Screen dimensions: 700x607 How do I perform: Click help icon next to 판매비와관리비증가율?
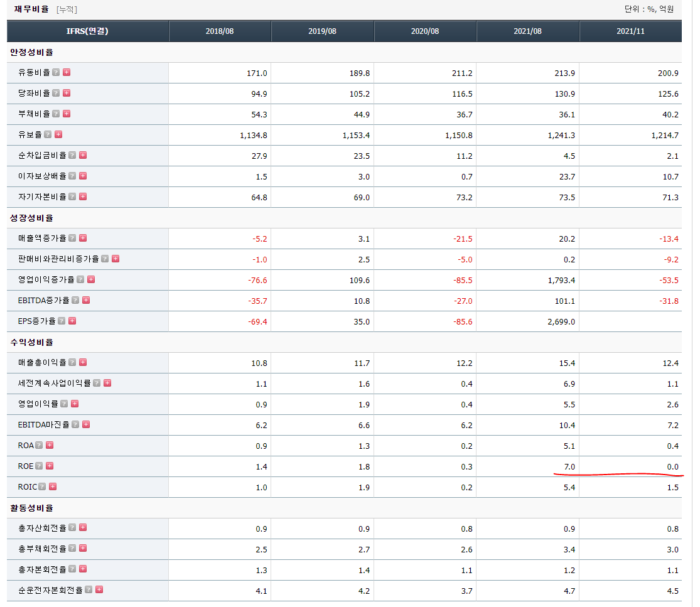click(x=105, y=259)
